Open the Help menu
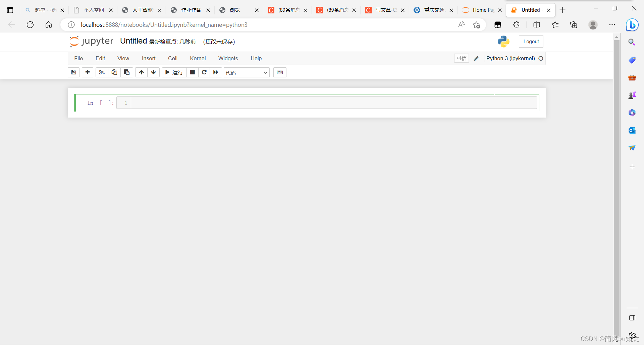This screenshot has width=644, height=345. [x=256, y=58]
